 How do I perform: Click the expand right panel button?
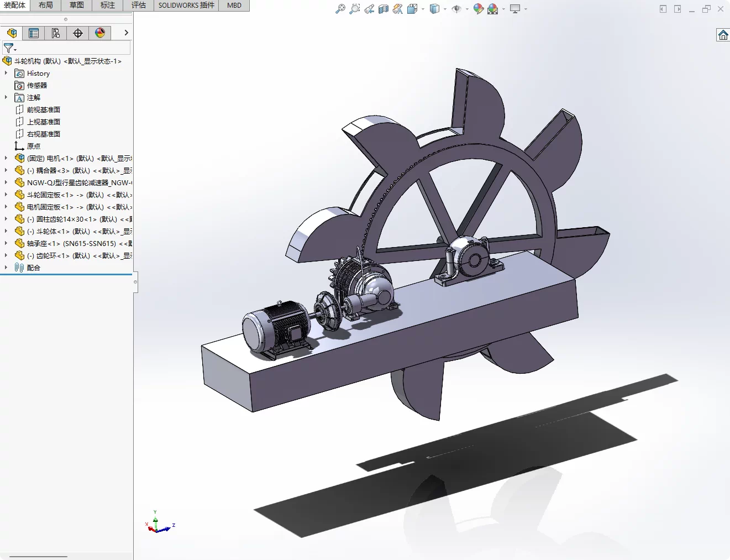678,9
